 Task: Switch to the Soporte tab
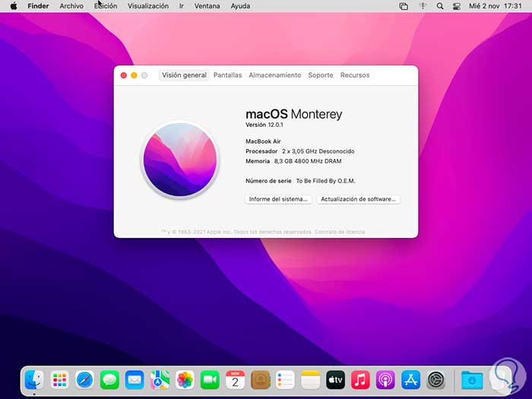pos(321,75)
